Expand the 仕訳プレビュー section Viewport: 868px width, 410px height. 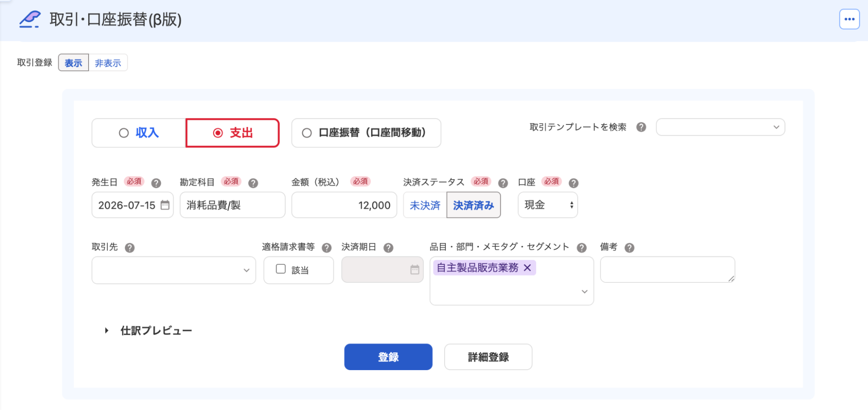coord(148,331)
